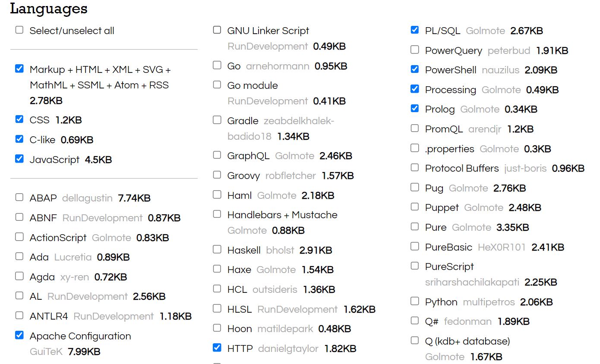Uncheck the Processing checkbox
This screenshot has height=364, width=600.
click(415, 89)
